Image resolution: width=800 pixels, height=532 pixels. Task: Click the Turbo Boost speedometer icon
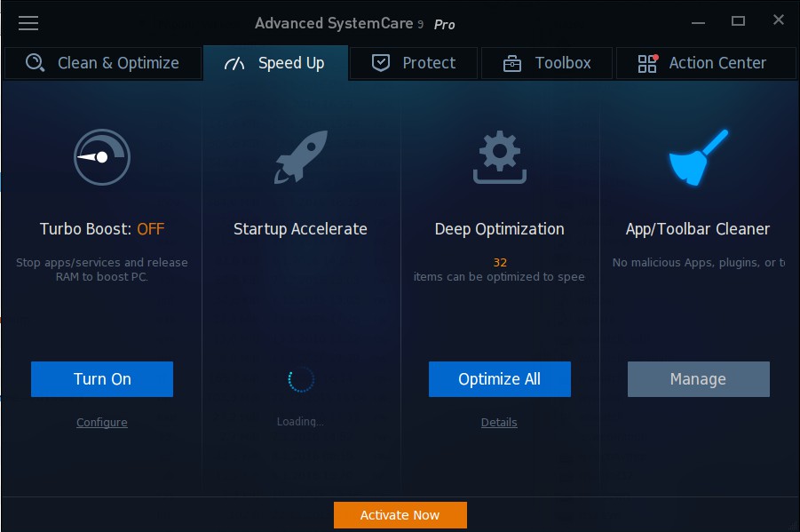[102, 156]
